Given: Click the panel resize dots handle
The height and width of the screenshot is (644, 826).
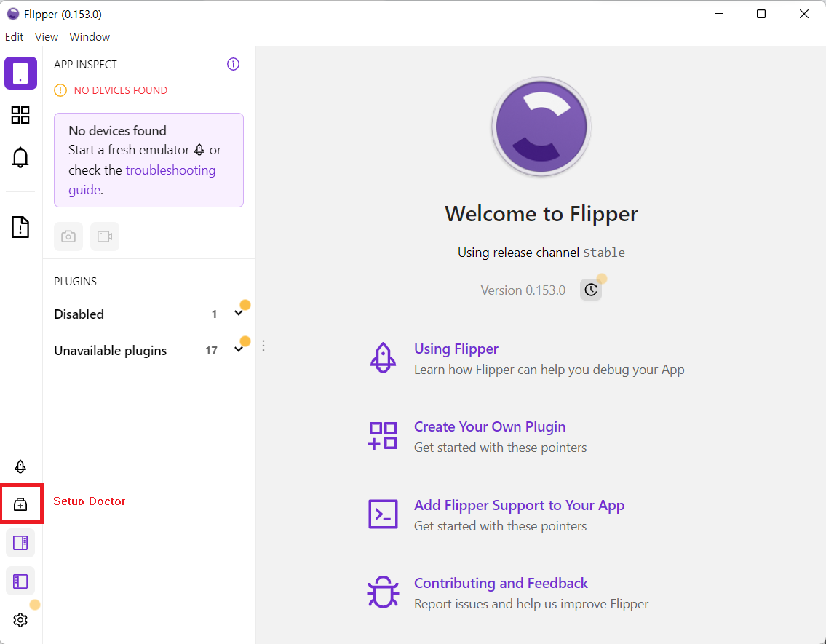Looking at the screenshot, I should pyautogui.click(x=263, y=346).
